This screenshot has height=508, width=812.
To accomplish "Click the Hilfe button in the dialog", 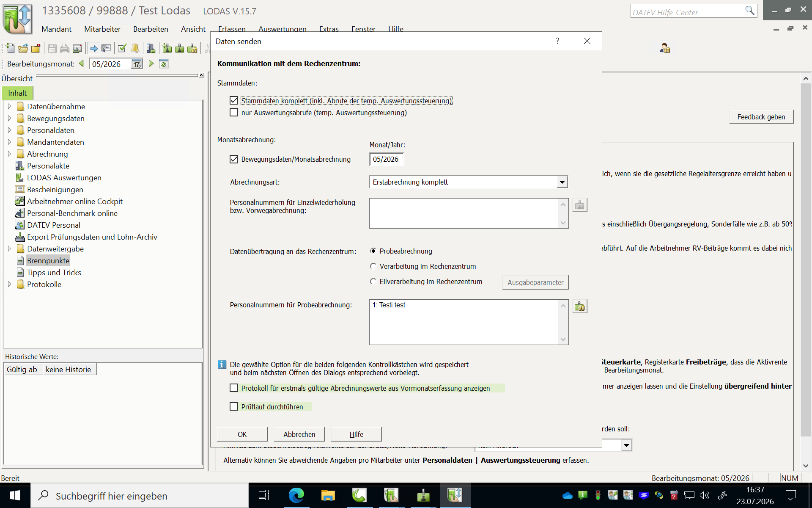I will click(357, 434).
